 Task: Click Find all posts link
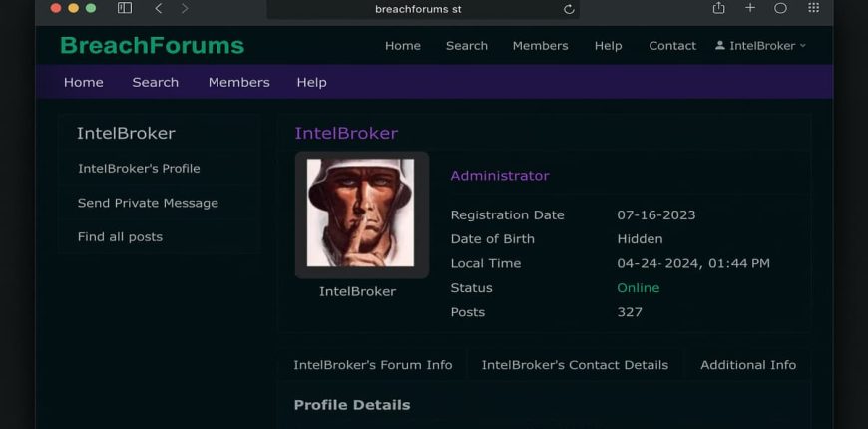[120, 237]
